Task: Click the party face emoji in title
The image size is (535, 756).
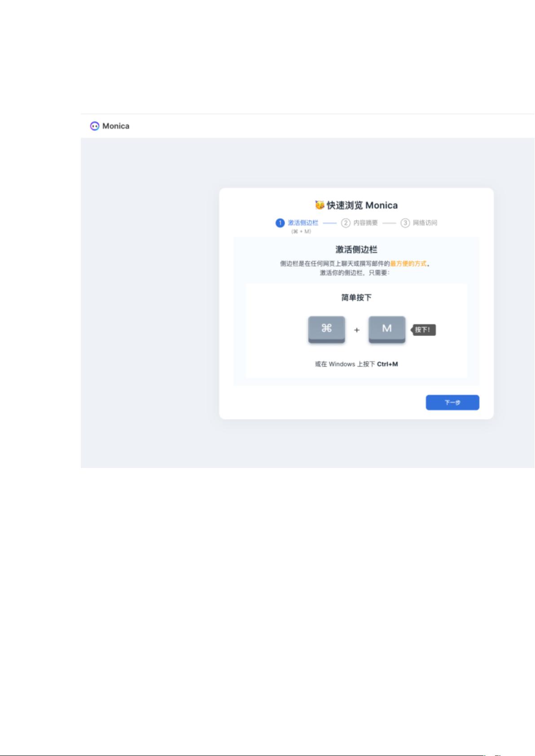Action: [x=320, y=205]
